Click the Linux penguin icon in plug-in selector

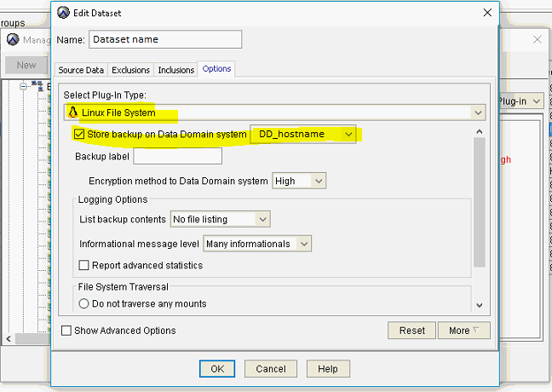[x=73, y=112]
